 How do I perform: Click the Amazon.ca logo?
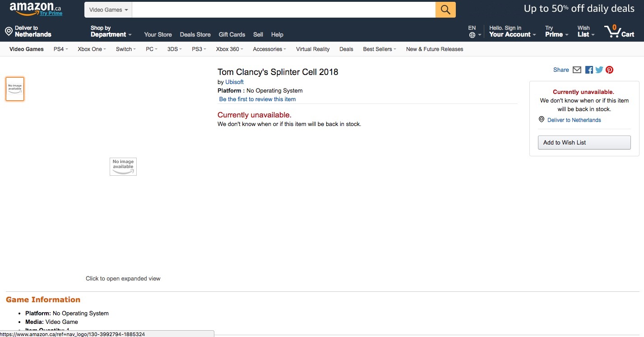click(35, 9)
